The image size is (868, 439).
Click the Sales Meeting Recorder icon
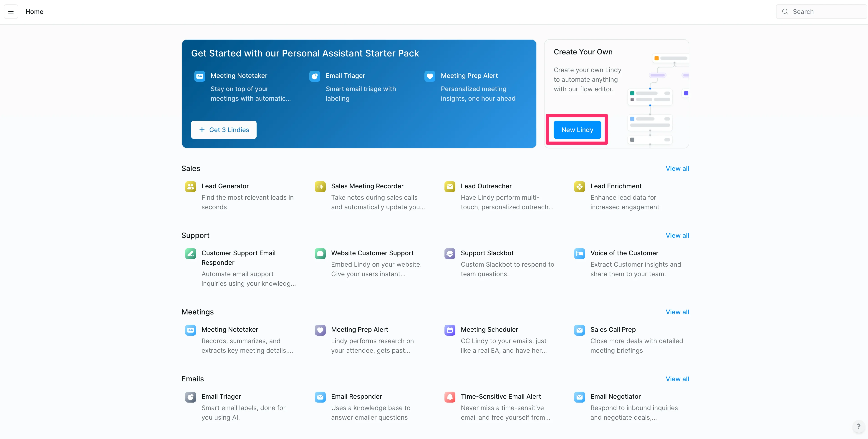tap(320, 186)
